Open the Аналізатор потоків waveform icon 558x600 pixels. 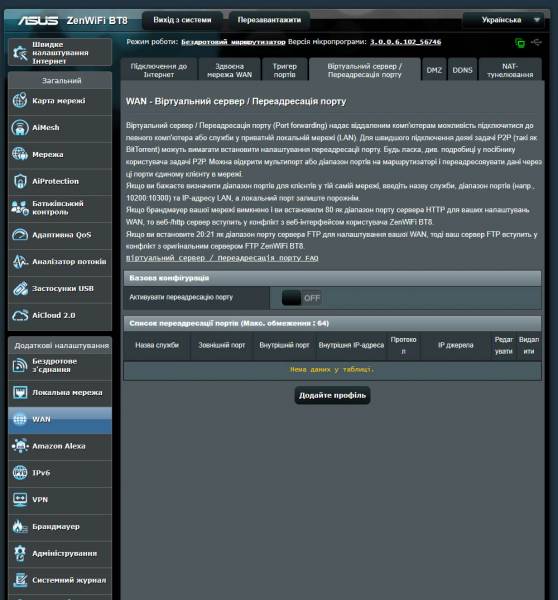coord(20,261)
